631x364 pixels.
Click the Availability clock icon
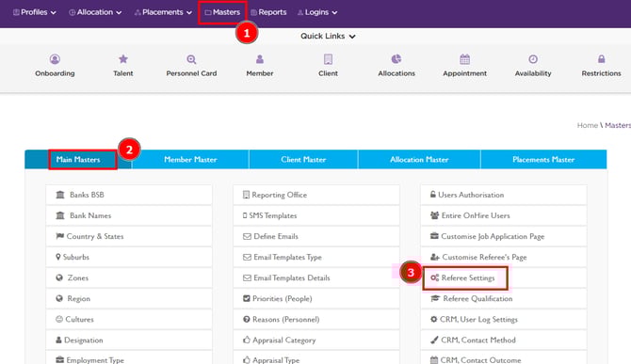coord(533,59)
